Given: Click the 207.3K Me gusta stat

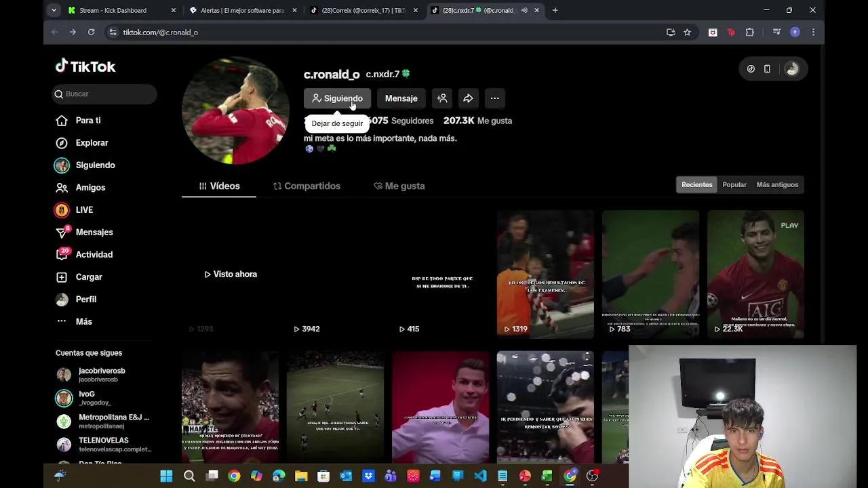Looking at the screenshot, I should [x=477, y=121].
